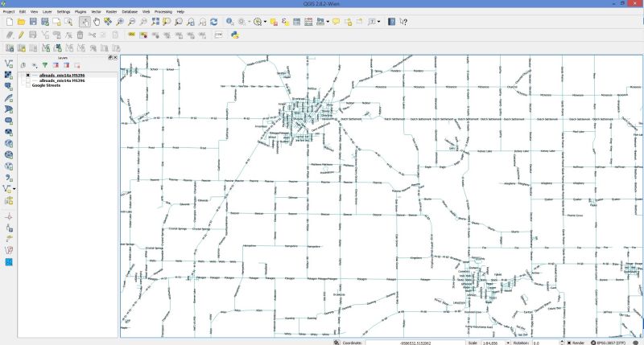Screen dimensions: 644x345
Task: Open the Manage Layer Visibility dropdown in Layers panel
Action: [x=35, y=65]
